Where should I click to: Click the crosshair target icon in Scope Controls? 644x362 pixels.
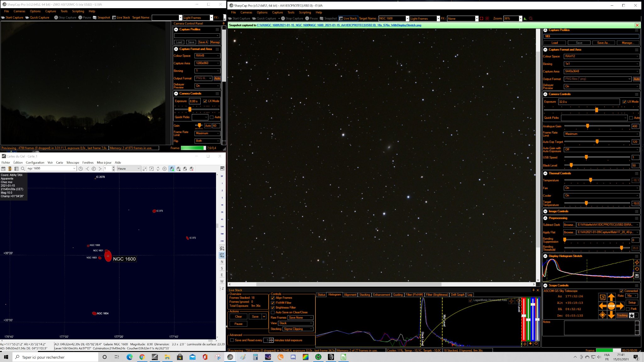[x=602, y=315]
